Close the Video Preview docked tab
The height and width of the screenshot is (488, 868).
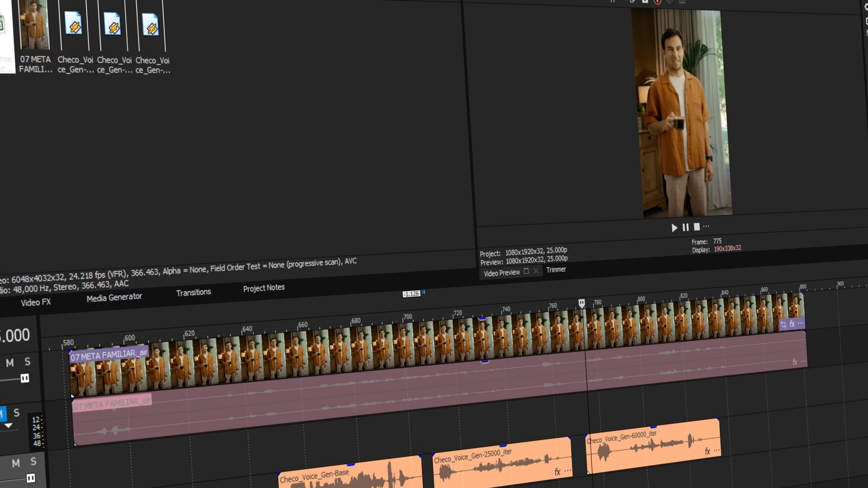click(x=536, y=271)
